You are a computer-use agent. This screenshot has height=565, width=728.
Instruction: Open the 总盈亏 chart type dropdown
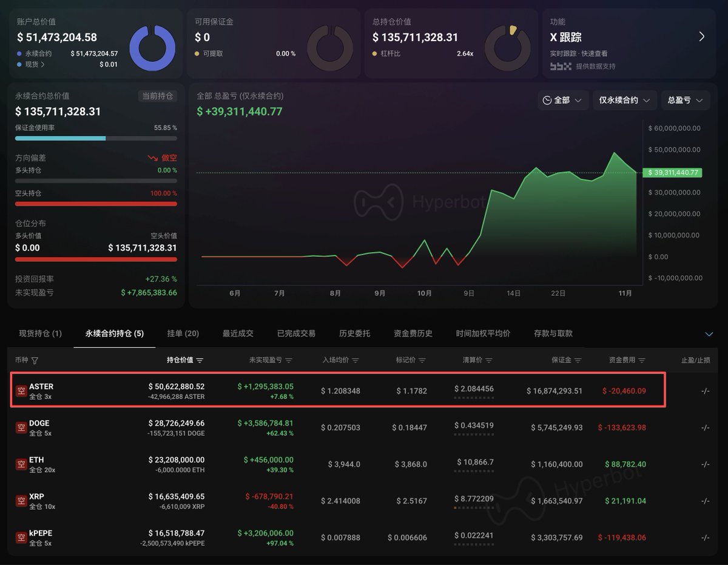[686, 100]
